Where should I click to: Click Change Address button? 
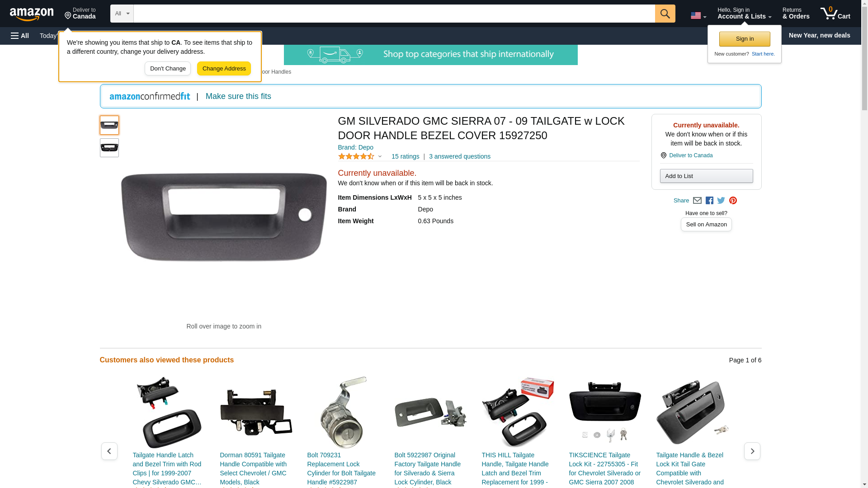224,69
